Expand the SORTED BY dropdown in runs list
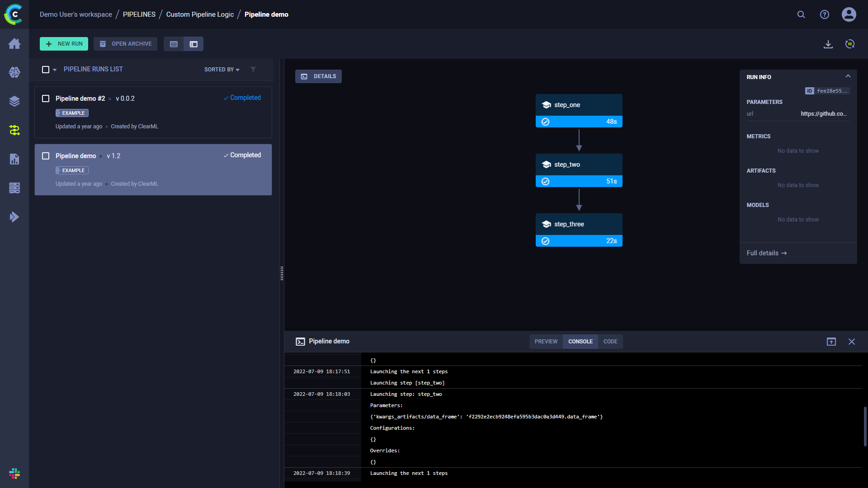 (221, 70)
